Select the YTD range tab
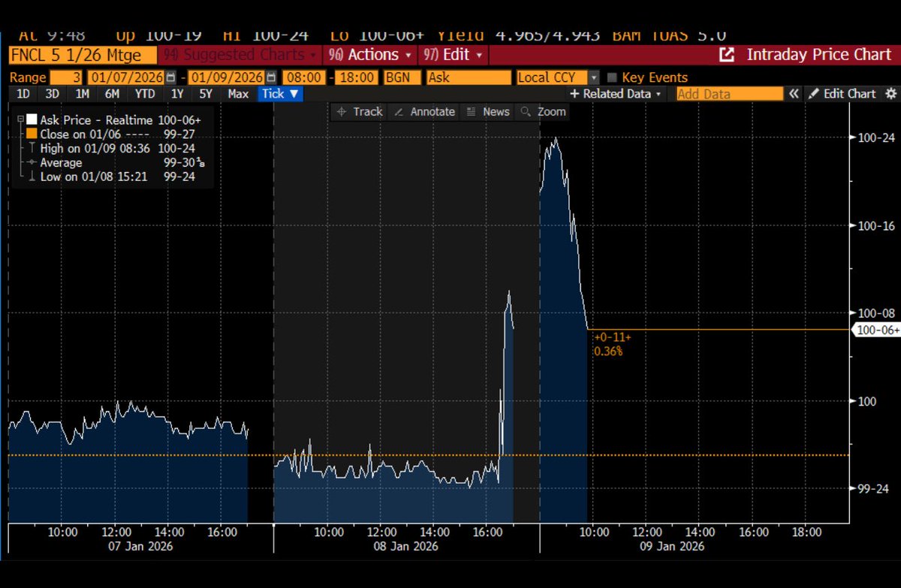This screenshot has height=588, width=901. (x=145, y=94)
